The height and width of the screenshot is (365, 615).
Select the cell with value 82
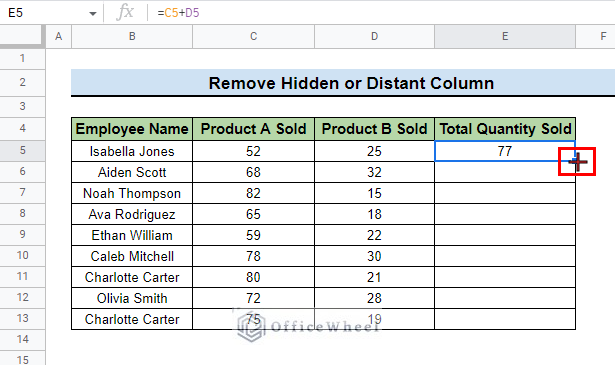pos(253,193)
